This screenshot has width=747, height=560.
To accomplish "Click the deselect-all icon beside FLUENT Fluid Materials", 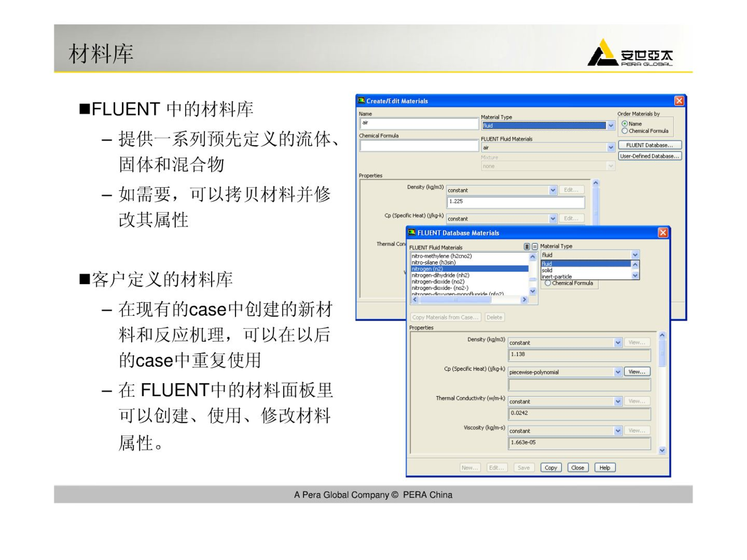I will 535,247.
